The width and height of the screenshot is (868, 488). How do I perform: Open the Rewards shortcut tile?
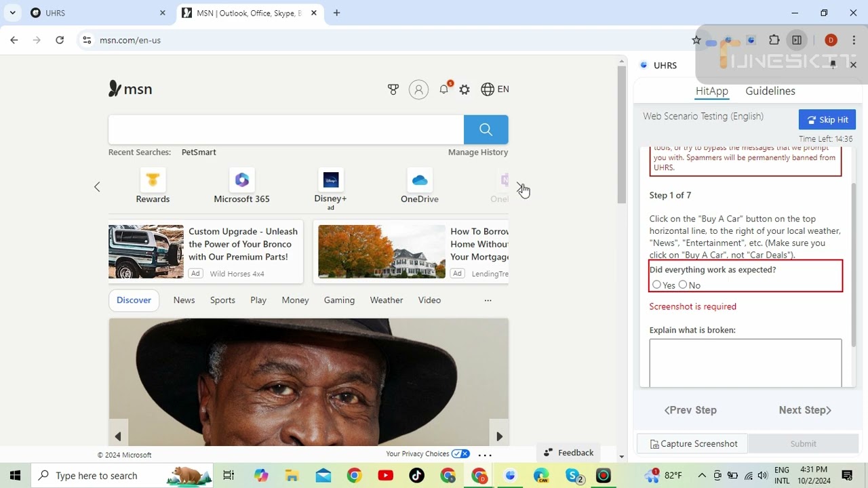153,186
